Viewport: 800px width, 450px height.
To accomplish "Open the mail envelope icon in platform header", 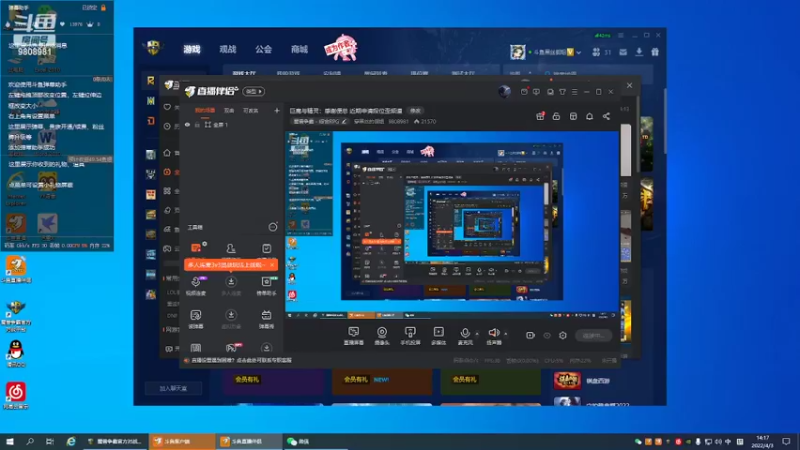I will click(623, 52).
